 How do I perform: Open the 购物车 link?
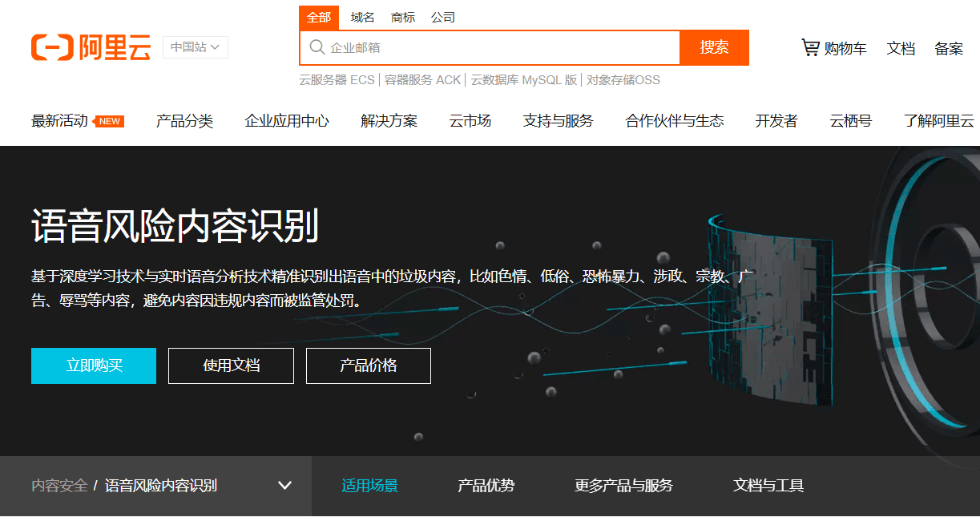coord(845,48)
